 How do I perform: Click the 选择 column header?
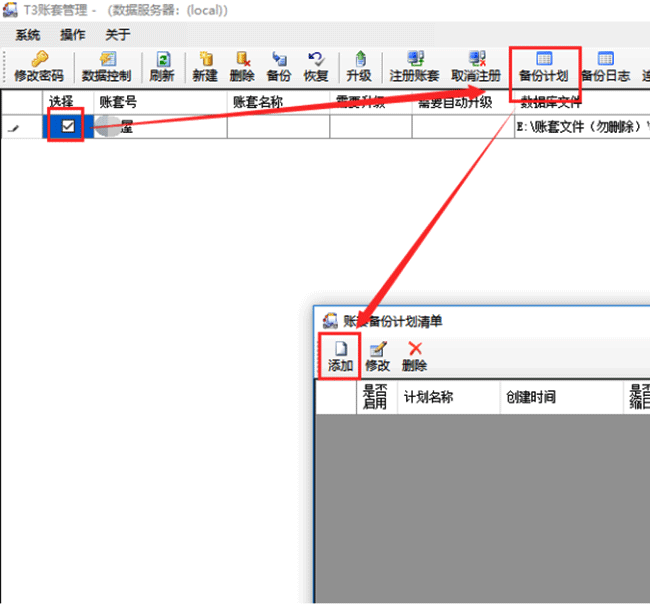point(68,102)
